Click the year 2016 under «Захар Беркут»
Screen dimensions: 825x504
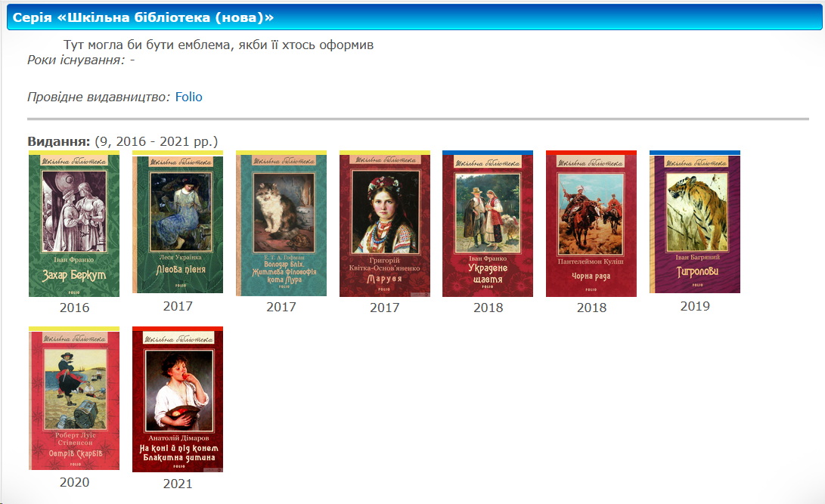point(74,308)
